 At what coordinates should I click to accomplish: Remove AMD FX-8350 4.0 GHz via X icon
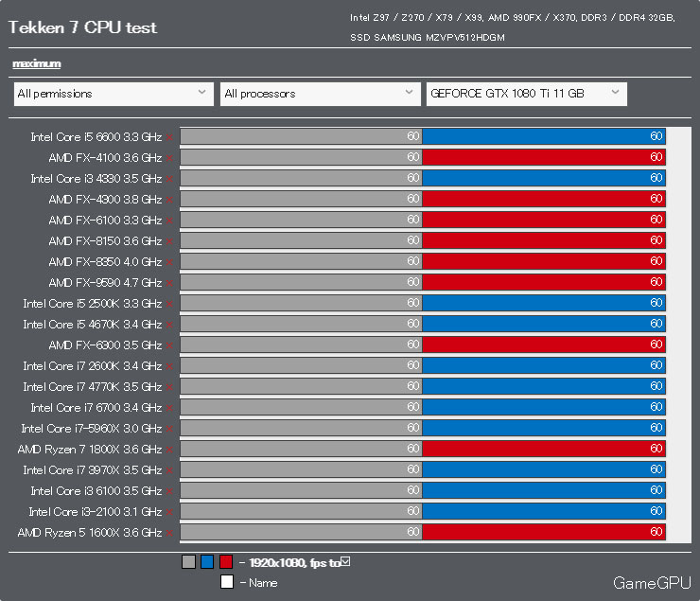pos(169,262)
